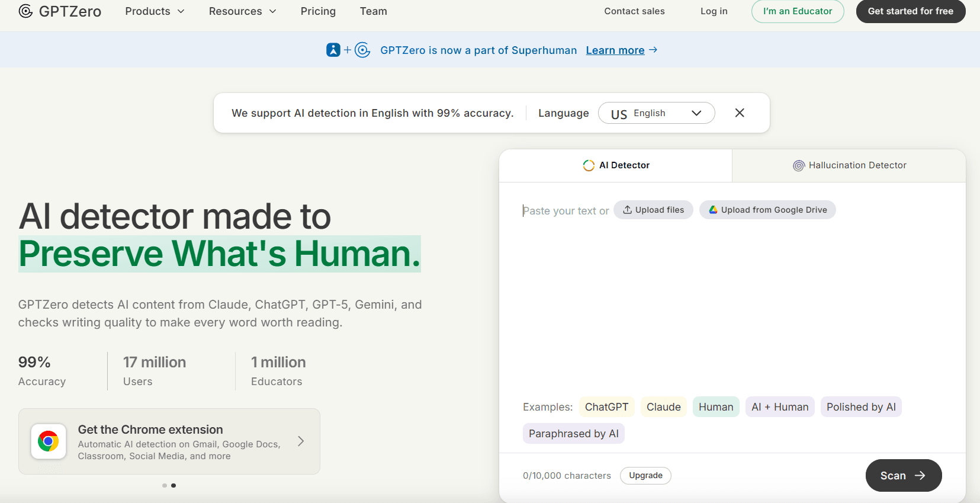
Task: Click the GPTZero target icon in banner
Action: pos(362,50)
